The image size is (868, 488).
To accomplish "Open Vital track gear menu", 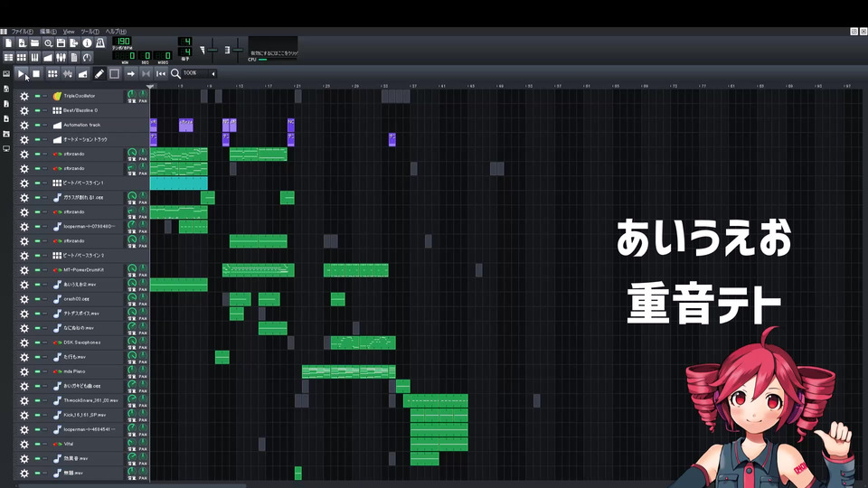I will [x=24, y=445].
